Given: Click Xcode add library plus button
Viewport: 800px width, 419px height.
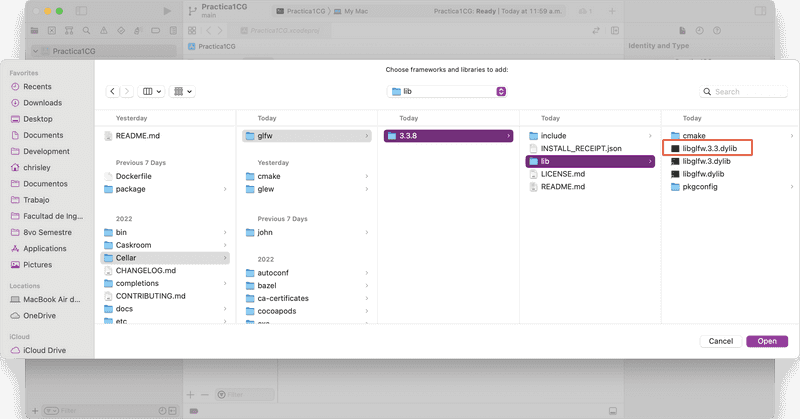Looking at the screenshot, I should point(612,11).
